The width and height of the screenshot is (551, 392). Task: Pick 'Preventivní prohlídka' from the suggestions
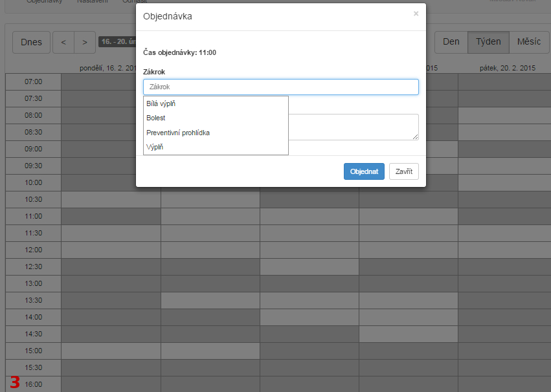[178, 133]
